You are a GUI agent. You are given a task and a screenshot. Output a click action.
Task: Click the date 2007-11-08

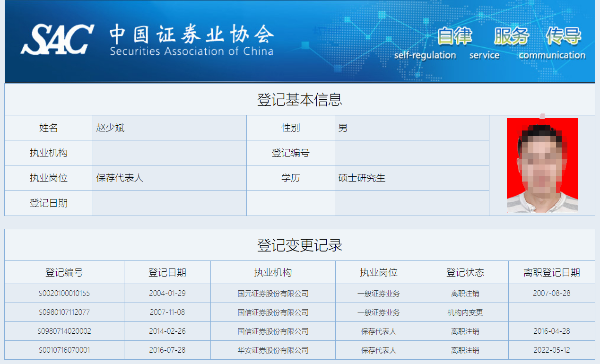(167, 312)
